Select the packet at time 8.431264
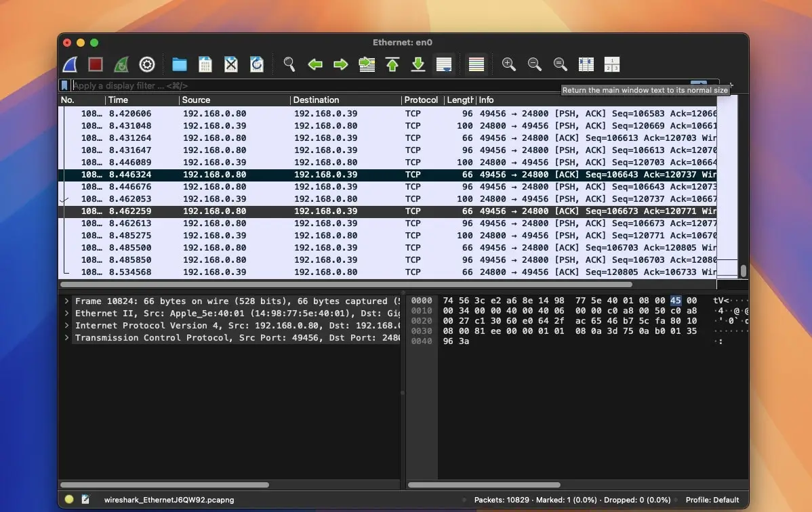The image size is (812, 512). (388, 137)
